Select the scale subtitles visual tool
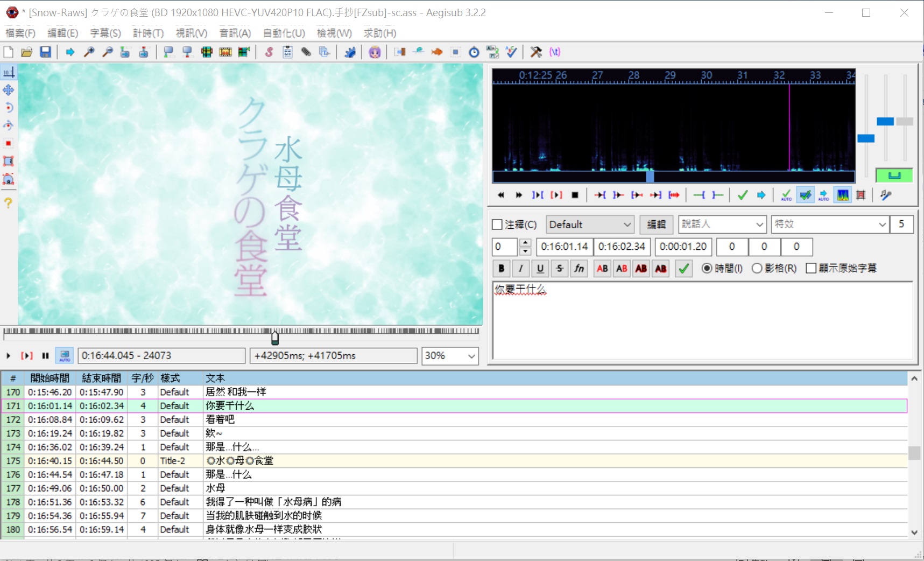 [9, 143]
